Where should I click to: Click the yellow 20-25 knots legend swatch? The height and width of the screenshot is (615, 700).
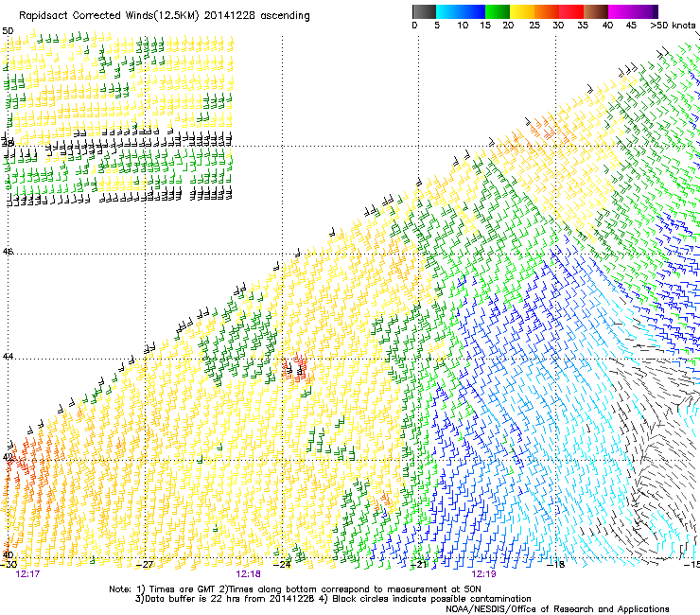pos(522,11)
